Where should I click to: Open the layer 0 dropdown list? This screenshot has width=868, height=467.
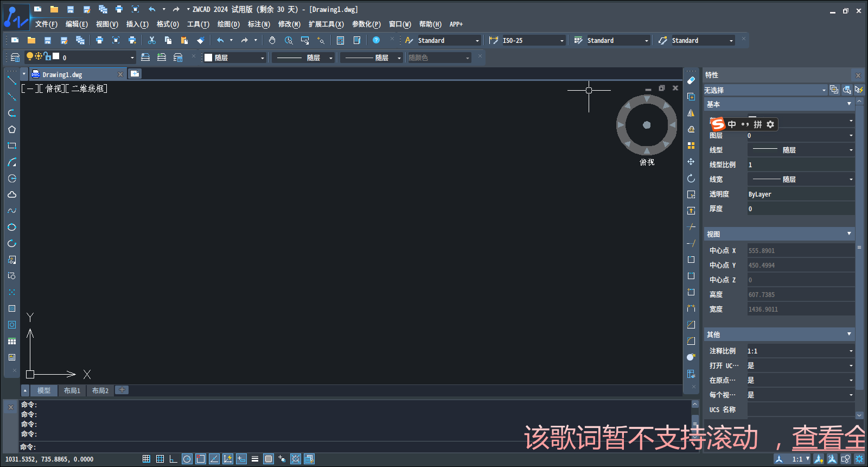pyautogui.click(x=132, y=58)
